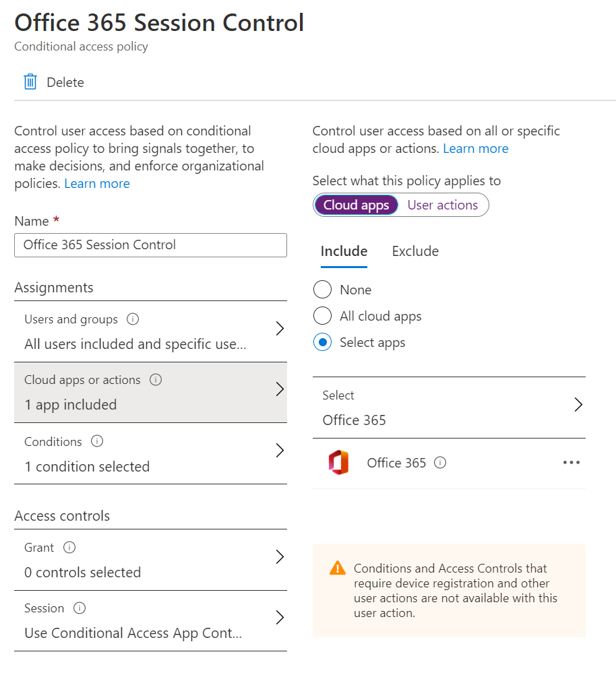The image size is (616, 679).
Task: Click the Grant info icon
Action: [x=69, y=547]
